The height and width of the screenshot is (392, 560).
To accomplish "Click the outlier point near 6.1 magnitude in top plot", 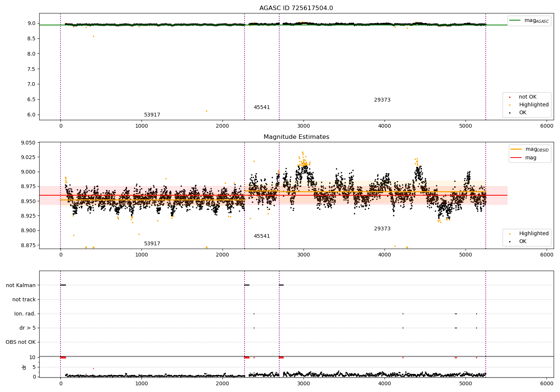I will [x=206, y=111].
